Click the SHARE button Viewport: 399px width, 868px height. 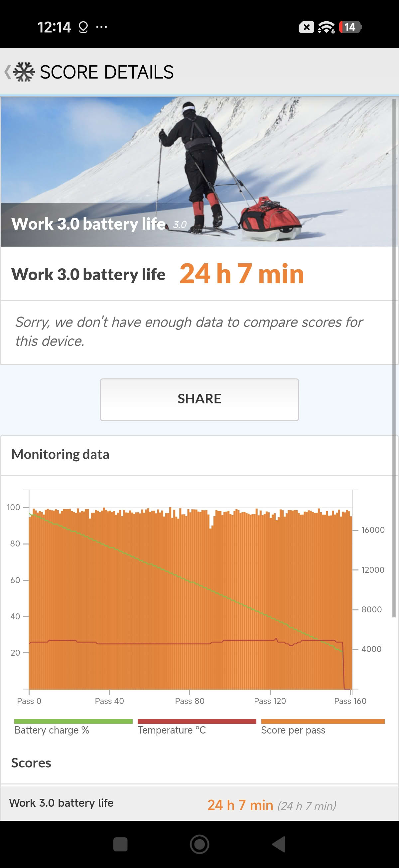click(x=199, y=399)
